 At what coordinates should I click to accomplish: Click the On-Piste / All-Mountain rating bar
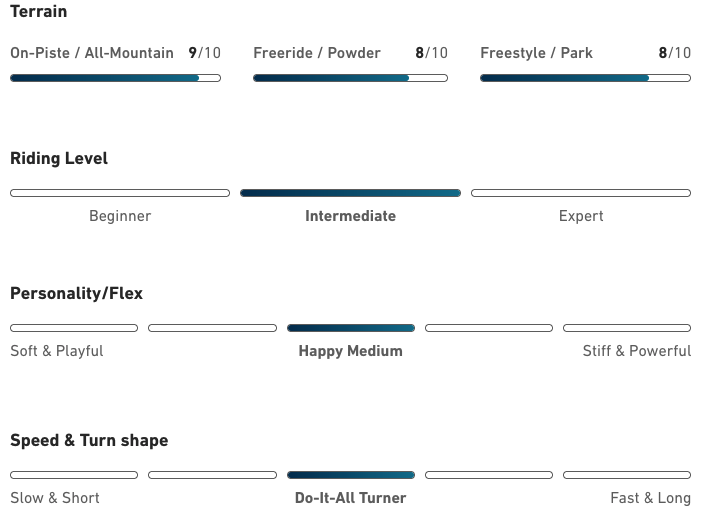[x=115, y=78]
